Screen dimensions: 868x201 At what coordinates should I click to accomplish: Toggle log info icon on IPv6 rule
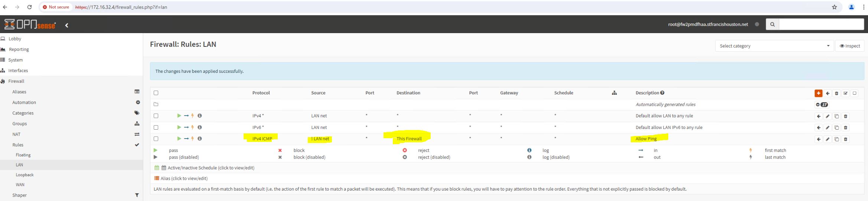click(x=200, y=127)
